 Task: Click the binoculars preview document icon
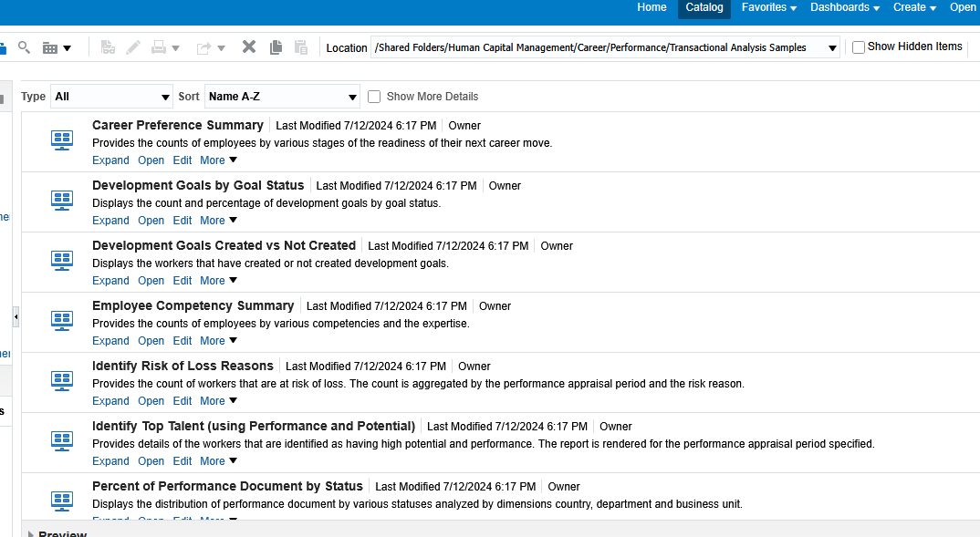coord(108,47)
